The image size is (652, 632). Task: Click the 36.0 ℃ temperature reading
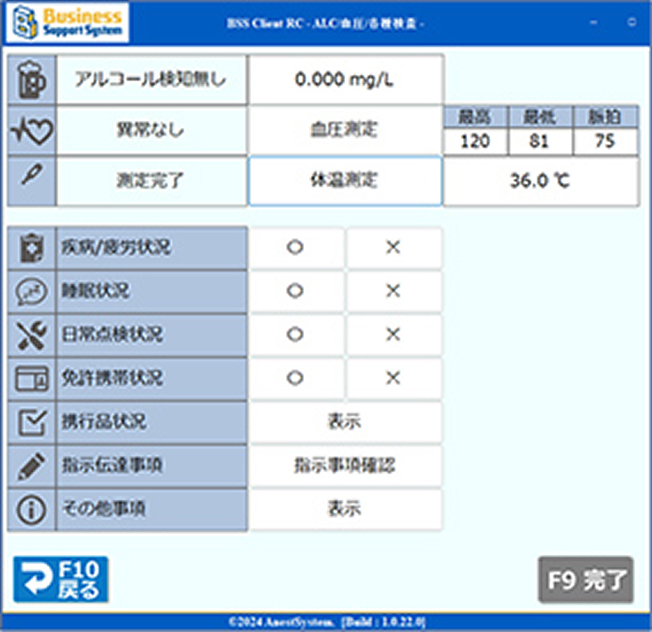[541, 181]
